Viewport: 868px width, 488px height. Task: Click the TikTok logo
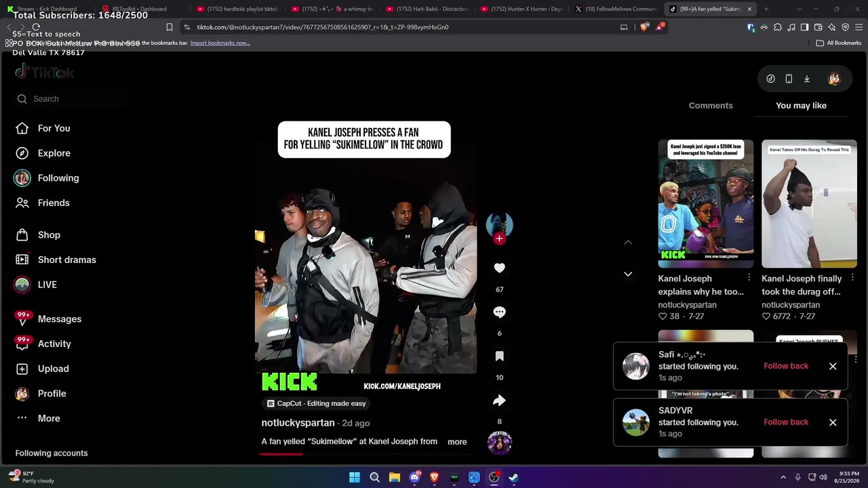click(45, 72)
